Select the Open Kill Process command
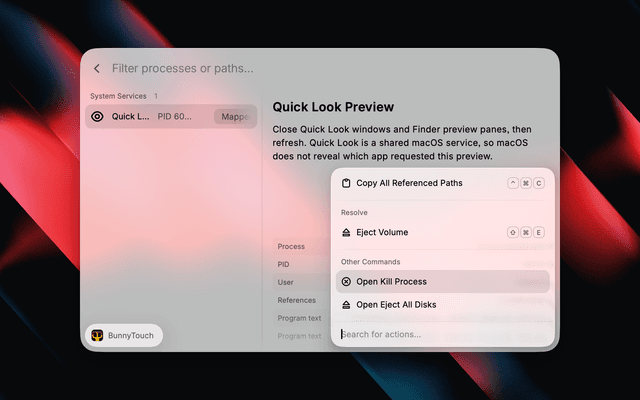 (442, 282)
